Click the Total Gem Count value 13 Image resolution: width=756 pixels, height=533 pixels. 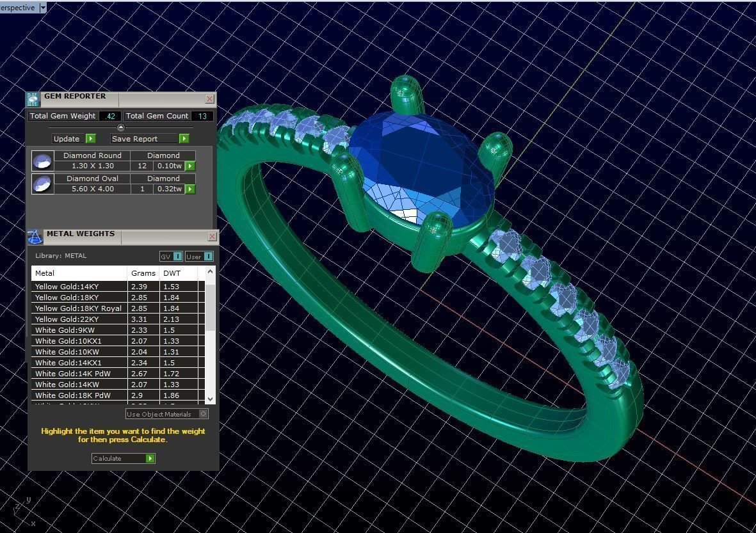coord(202,116)
